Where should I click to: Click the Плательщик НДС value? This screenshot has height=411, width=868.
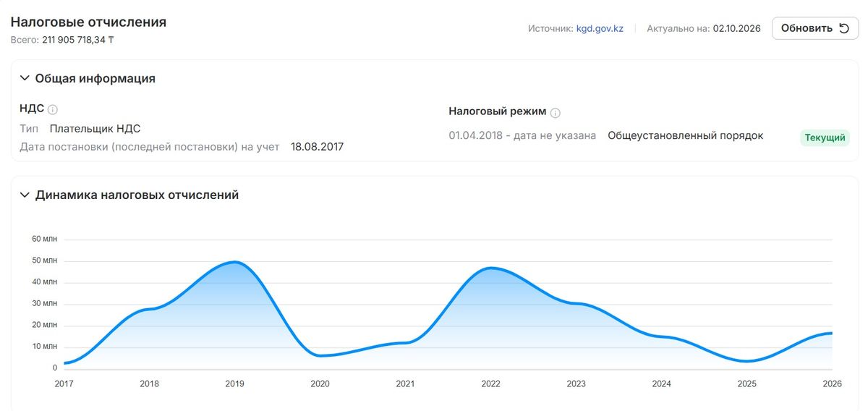[x=95, y=129]
